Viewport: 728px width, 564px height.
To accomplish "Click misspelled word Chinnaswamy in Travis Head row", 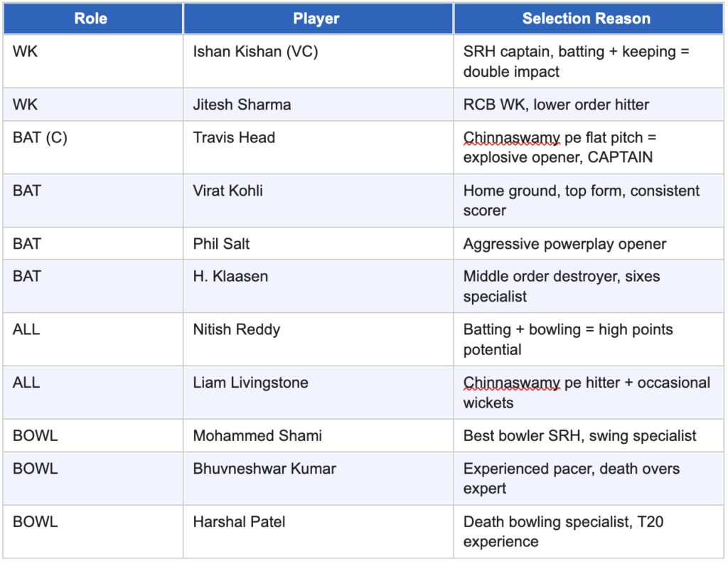I will [x=512, y=137].
